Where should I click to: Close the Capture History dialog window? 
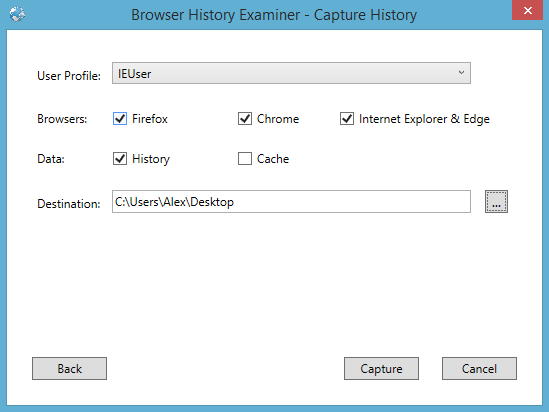point(528,10)
